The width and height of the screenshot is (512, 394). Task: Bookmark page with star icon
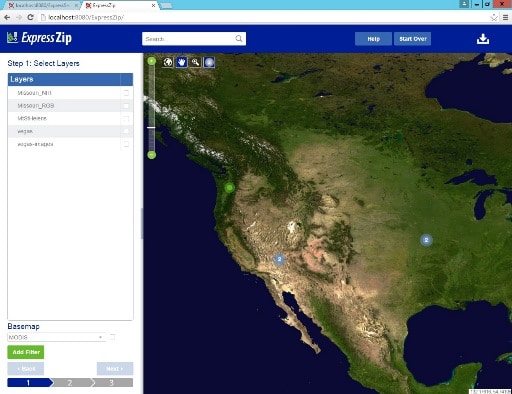[x=494, y=17]
